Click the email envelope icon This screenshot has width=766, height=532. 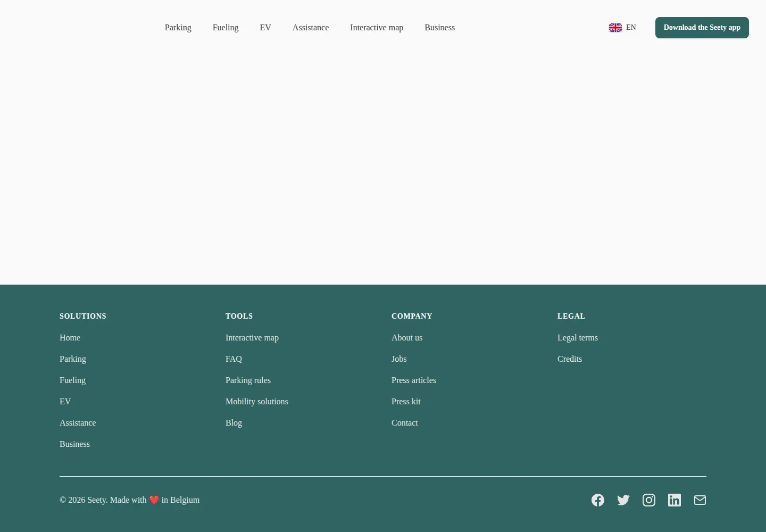pos(700,500)
